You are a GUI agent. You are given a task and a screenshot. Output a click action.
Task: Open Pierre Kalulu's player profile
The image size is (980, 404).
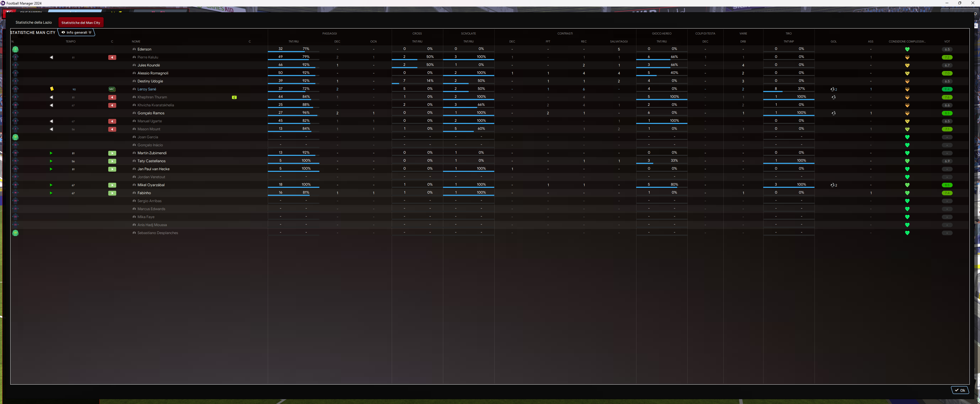pos(148,58)
